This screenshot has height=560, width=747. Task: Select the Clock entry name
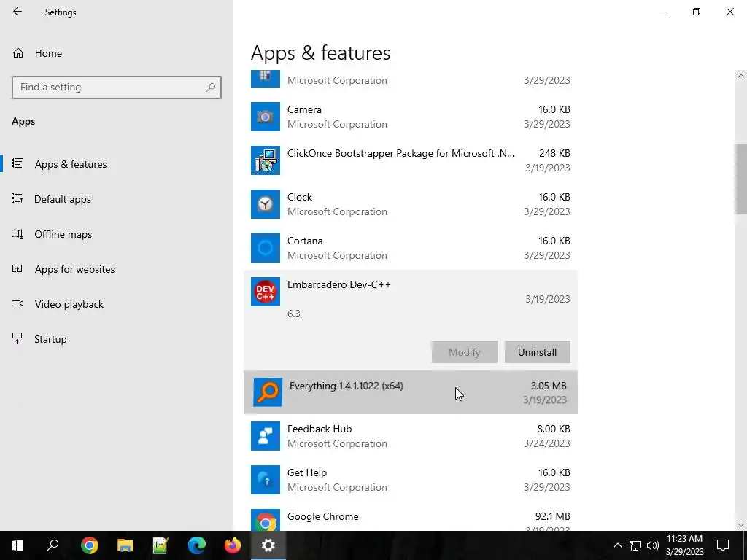click(300, 197)
